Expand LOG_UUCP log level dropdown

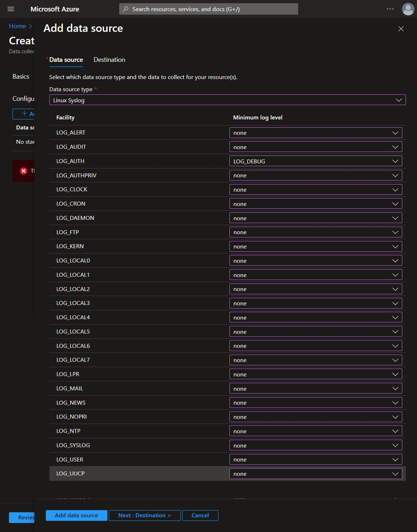[x=316, y=474]
